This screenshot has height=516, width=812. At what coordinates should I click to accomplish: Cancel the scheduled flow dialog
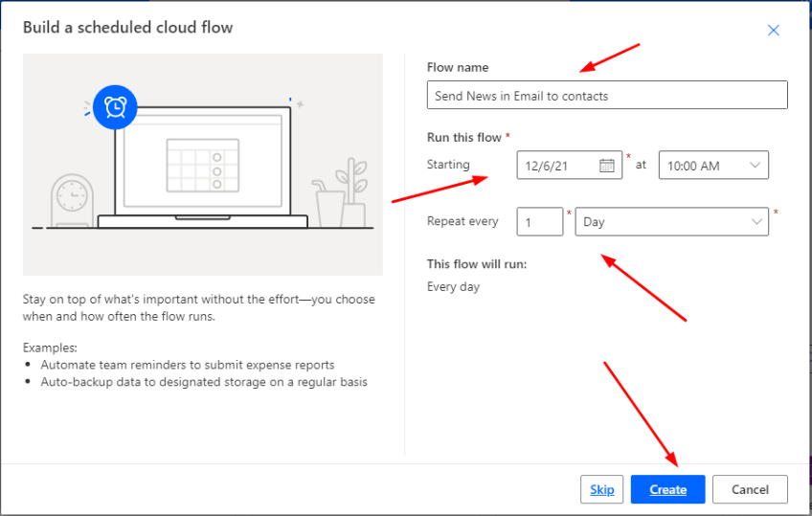pos(750,489)
